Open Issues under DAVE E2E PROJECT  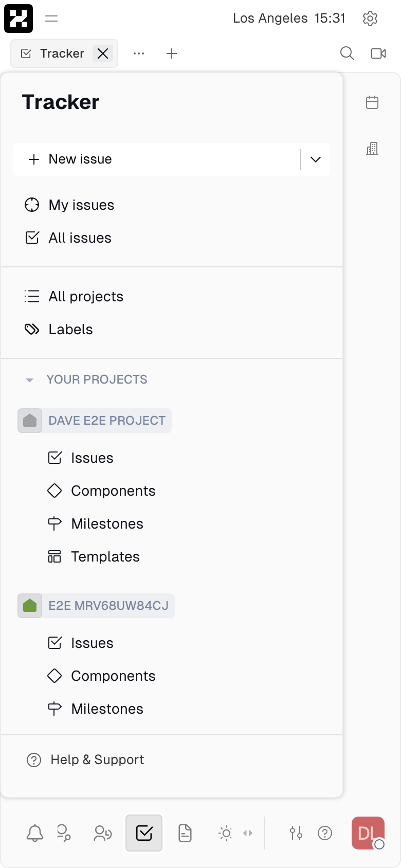coord(172,458)
